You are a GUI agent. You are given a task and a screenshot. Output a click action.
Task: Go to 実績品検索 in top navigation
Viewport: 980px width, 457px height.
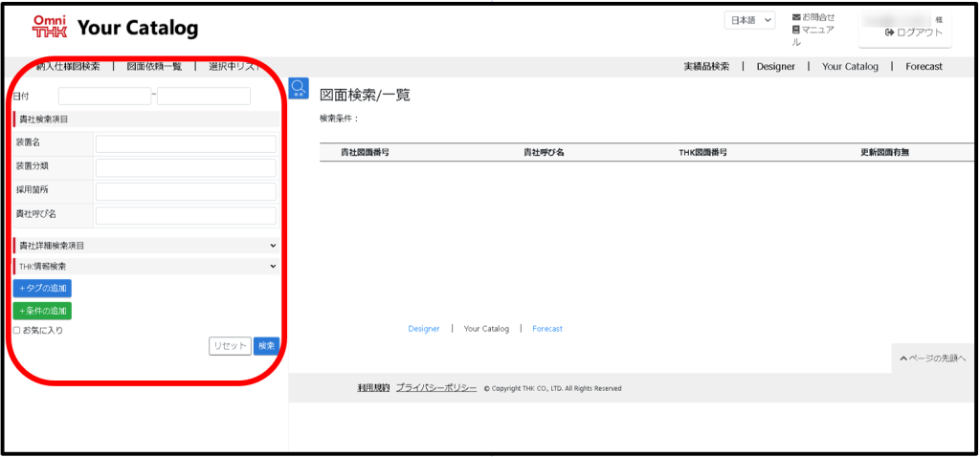(706, 66)
